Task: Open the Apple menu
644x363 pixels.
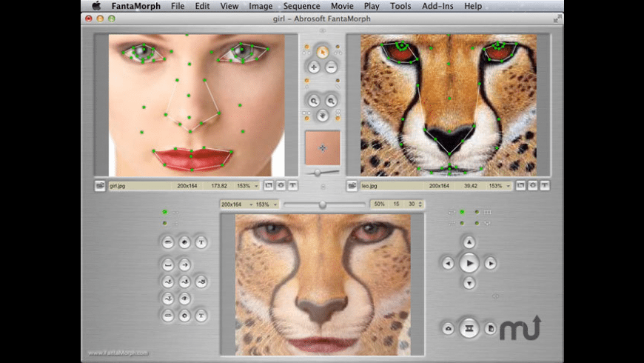Action: pos(96,6)
